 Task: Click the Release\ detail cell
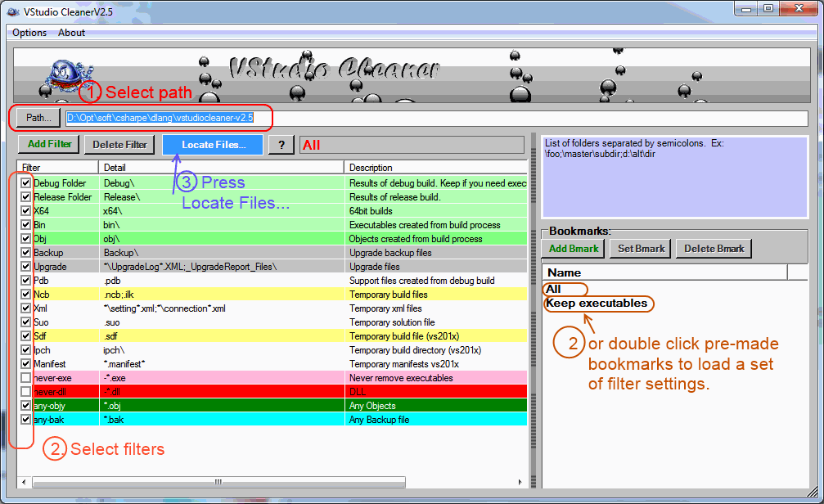[x=122, y=197]
